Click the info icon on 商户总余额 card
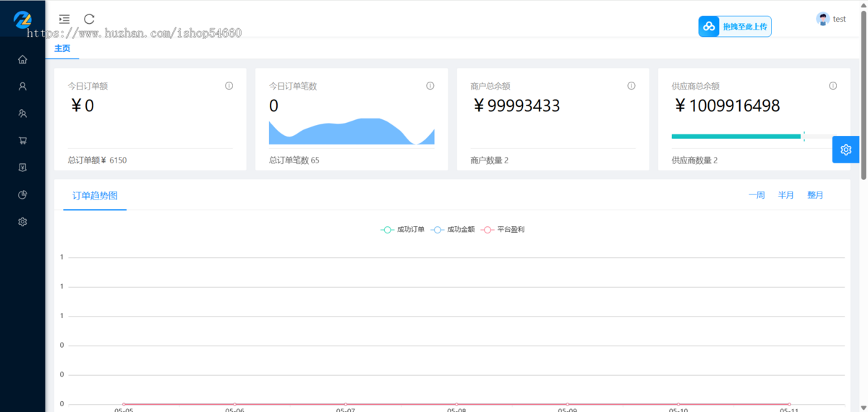This screenshot has width=868, height=412. [631, 85]
